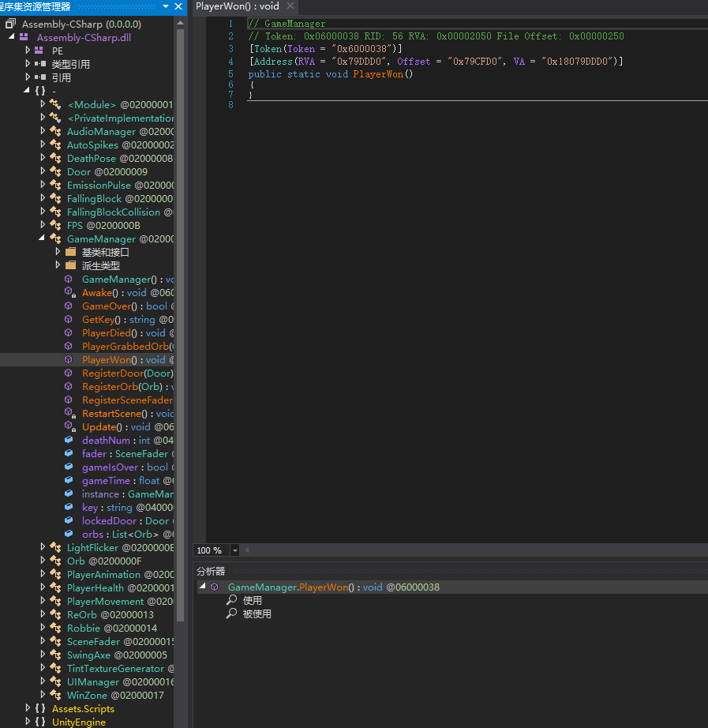
Task: Click PlayerWon method name in the code
Action: click(x=379, y=74)
